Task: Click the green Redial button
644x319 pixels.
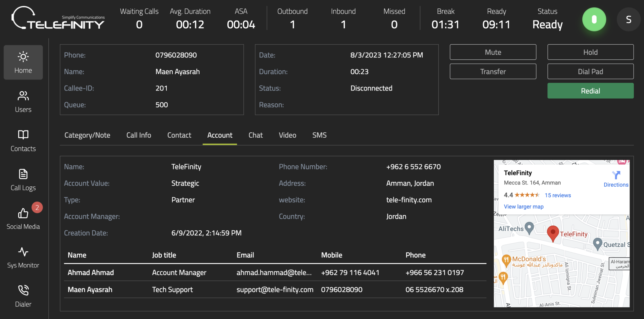Action: click(x=591, y=91)
